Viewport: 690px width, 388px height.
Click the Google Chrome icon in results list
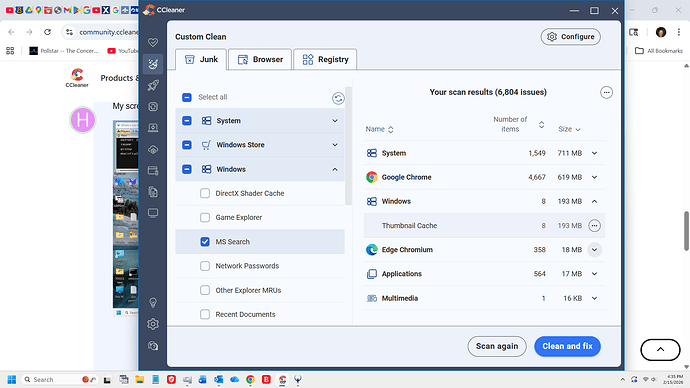(x=372, y=177)
